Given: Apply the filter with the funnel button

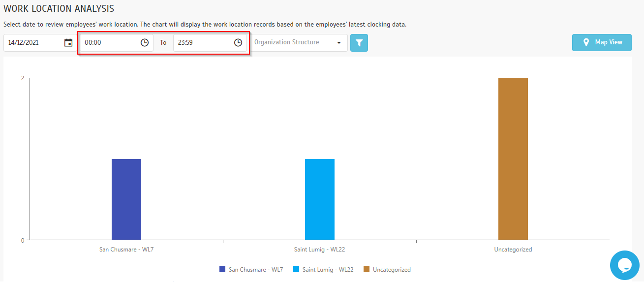Looking at the screenshot, I should coord(359,43).
